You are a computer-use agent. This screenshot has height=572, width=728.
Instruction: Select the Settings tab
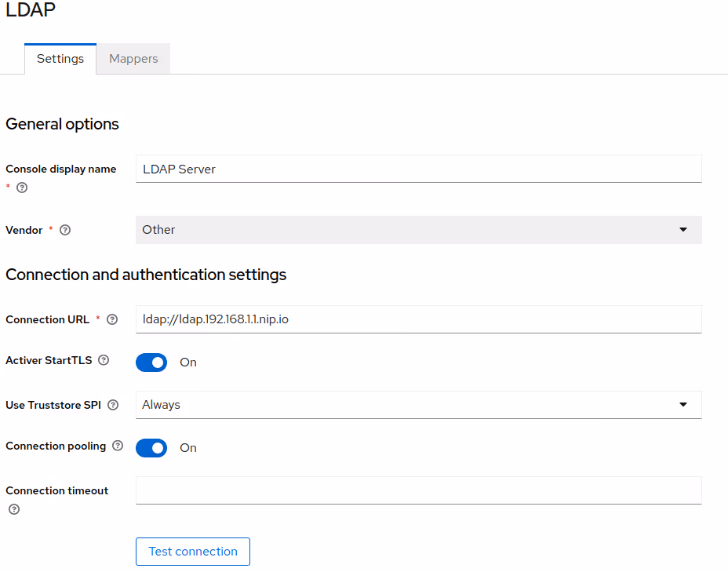[x=60, y=59]
